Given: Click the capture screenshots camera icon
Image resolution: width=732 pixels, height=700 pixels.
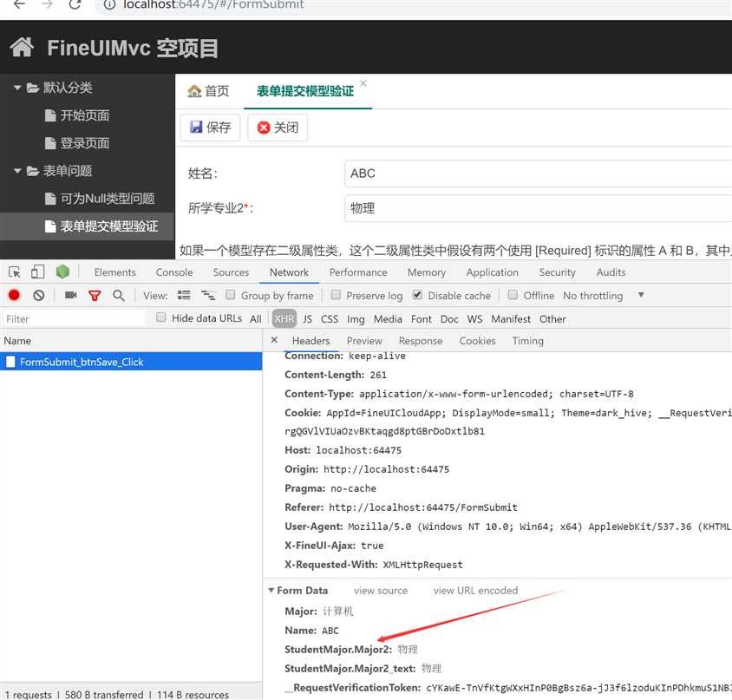Looking at the screenshot, I should [70, 295].
